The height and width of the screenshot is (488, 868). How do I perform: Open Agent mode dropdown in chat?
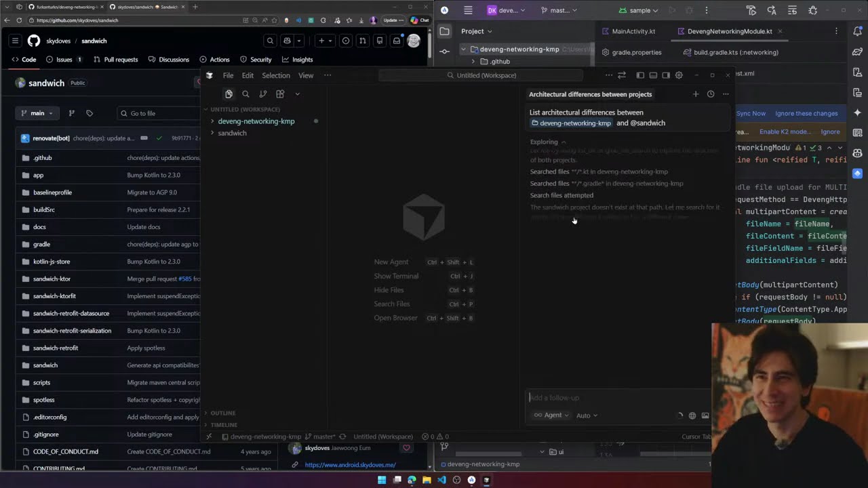pyautogui.click(x=551, y=415)
